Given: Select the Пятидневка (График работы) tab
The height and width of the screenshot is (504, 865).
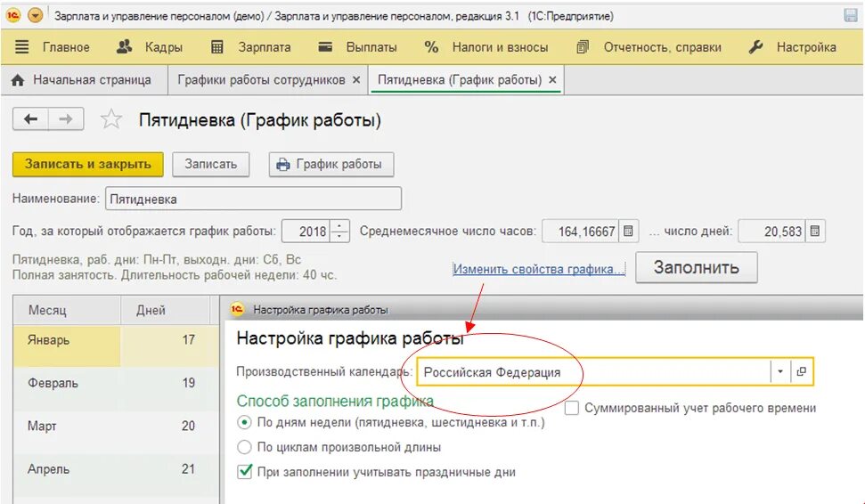Looking at the screenshot, I should (x=459, y=80).
